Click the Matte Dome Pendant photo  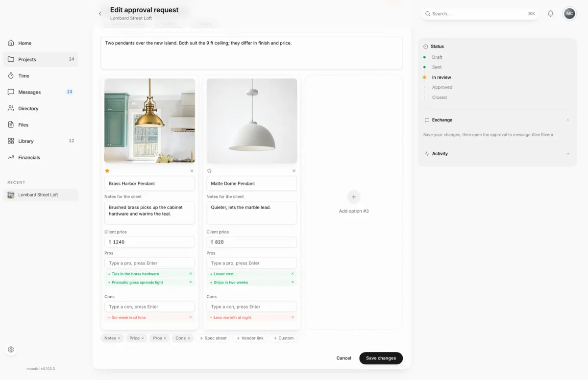click(252, 120)
